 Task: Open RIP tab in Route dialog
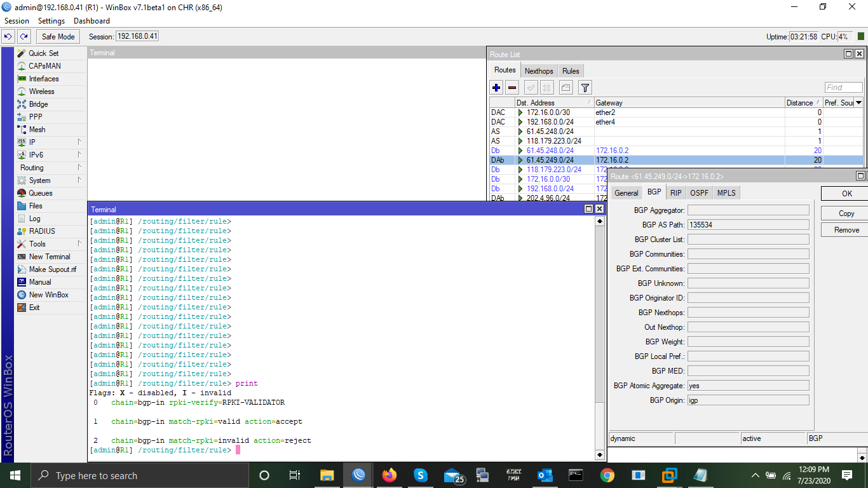pyautogui.click(x=675, y=193)
